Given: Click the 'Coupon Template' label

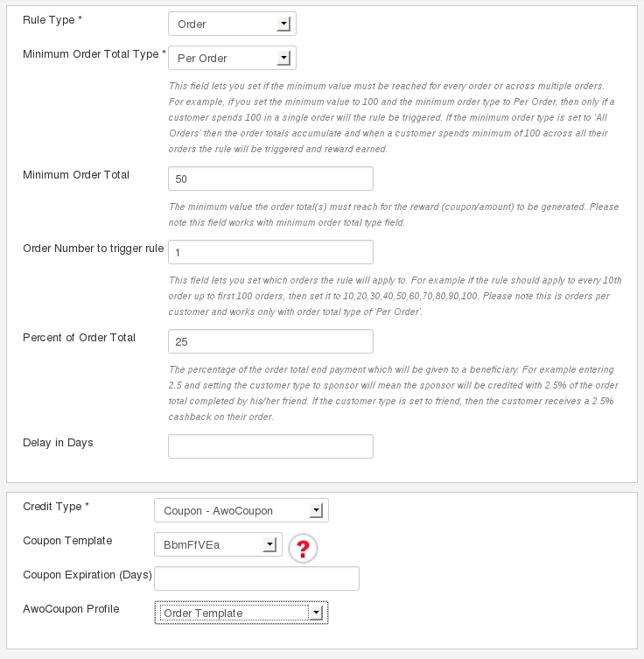Looking at the screenshot, I should (x=67, y=541).
